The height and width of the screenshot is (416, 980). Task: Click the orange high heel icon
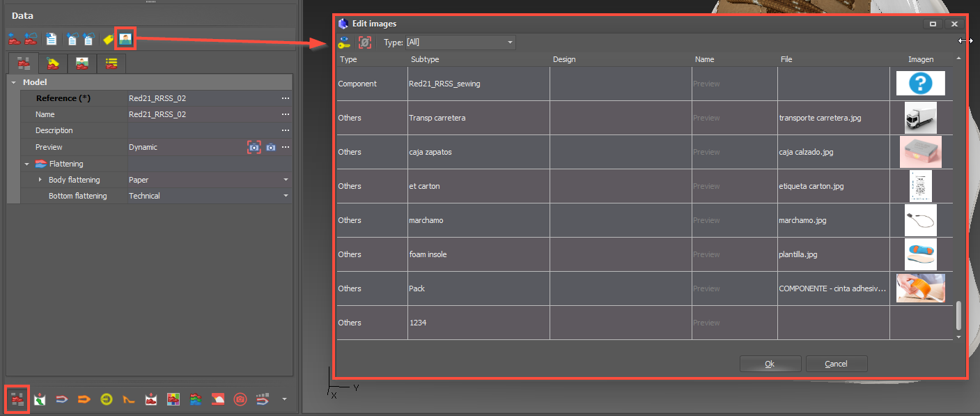click(129, 399)
